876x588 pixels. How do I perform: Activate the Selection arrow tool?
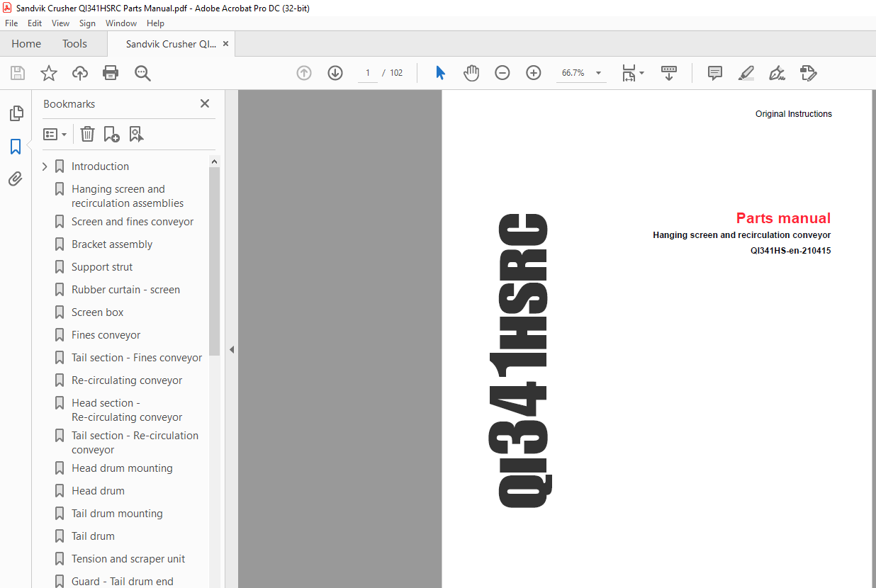(440, 73)
